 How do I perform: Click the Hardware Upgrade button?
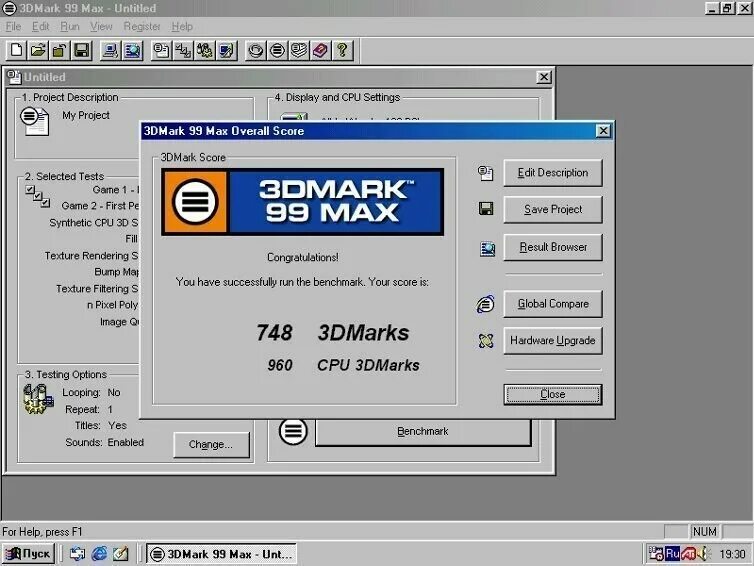(x=553, y=340)
